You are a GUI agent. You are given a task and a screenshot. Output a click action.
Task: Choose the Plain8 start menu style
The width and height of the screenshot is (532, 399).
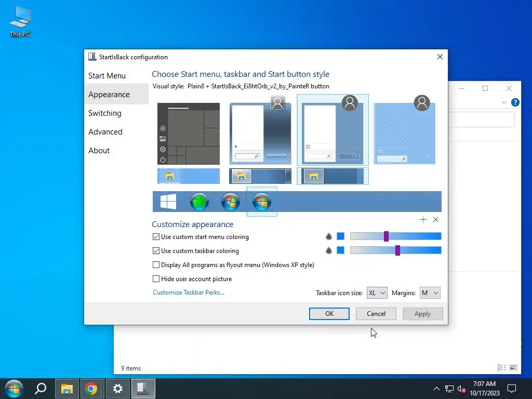tap(332, 130)
